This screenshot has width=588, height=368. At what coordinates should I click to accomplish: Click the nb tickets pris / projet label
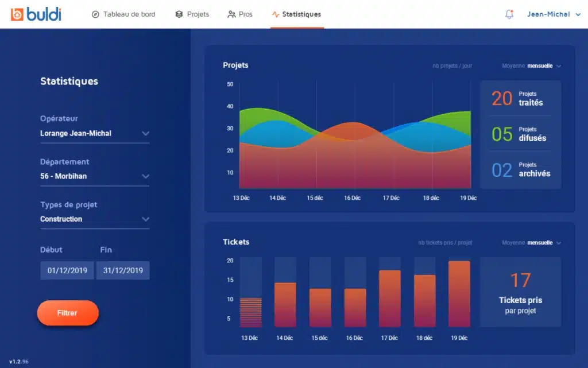[x=445, y=243]
